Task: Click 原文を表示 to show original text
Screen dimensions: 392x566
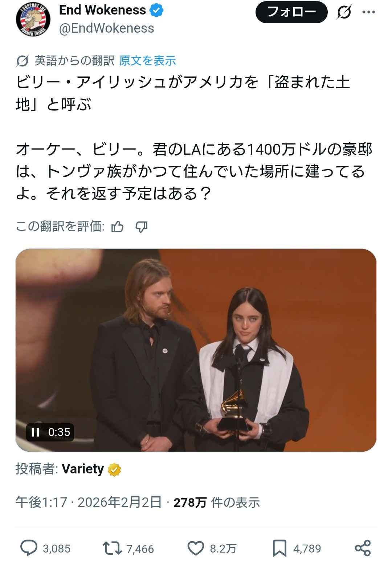Action: coord(147,61)
